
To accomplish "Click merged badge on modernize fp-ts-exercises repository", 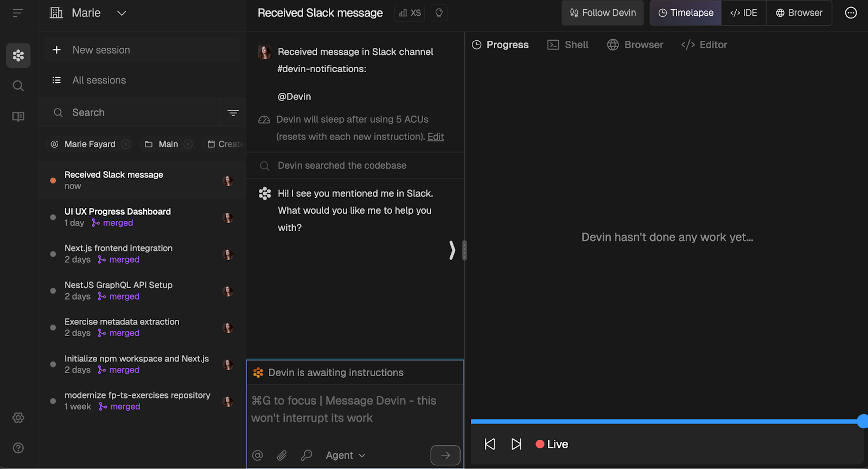I will (120, 407).
